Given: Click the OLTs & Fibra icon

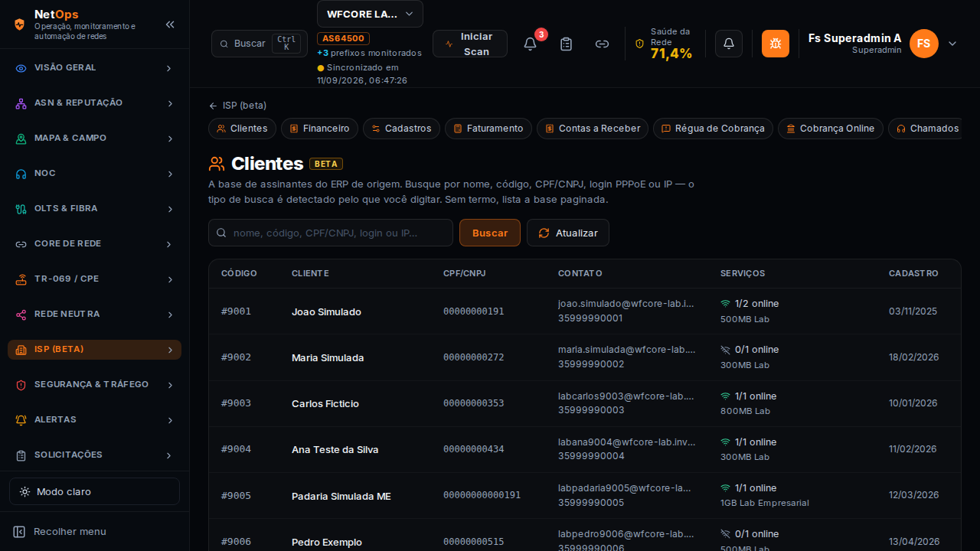Looking at the screenshot, I should (x=21, y=209).
